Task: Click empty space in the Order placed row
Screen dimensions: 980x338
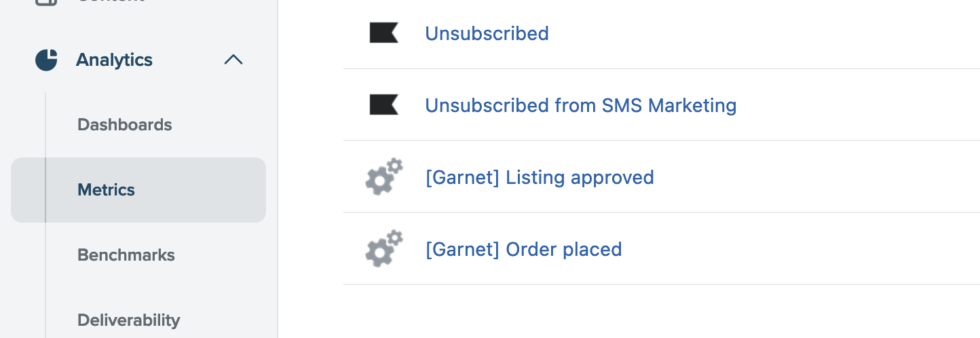Action: [x=801, y=249]
